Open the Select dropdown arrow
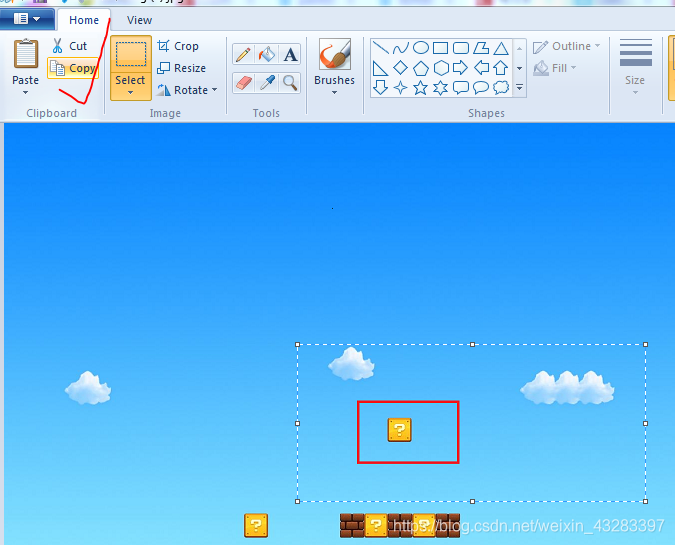Screen dimensions: 675x545 (x=130, y=93)
